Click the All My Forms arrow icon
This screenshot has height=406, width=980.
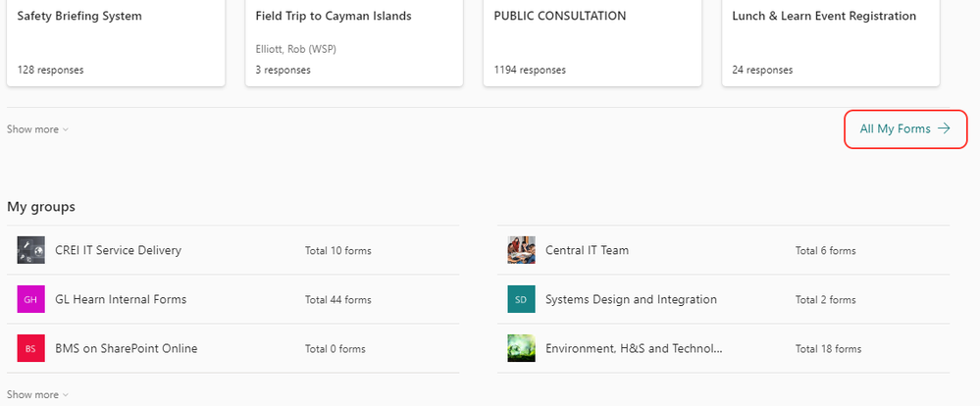click(944, 128)
